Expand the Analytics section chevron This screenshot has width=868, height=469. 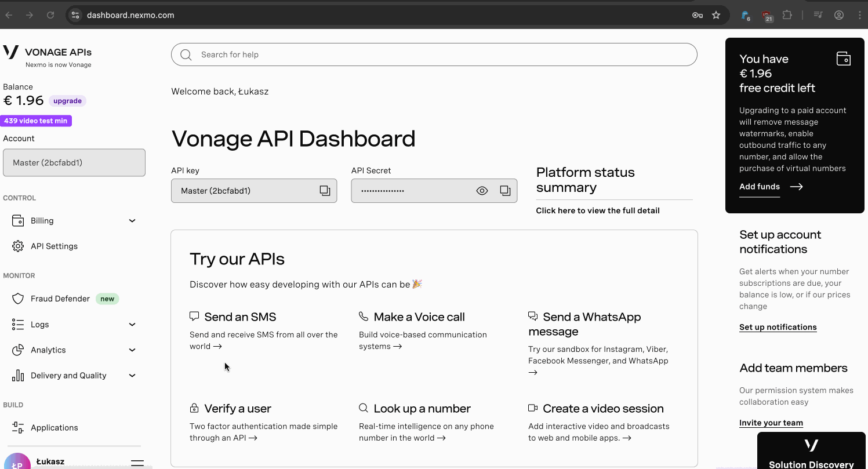[132, 350]
